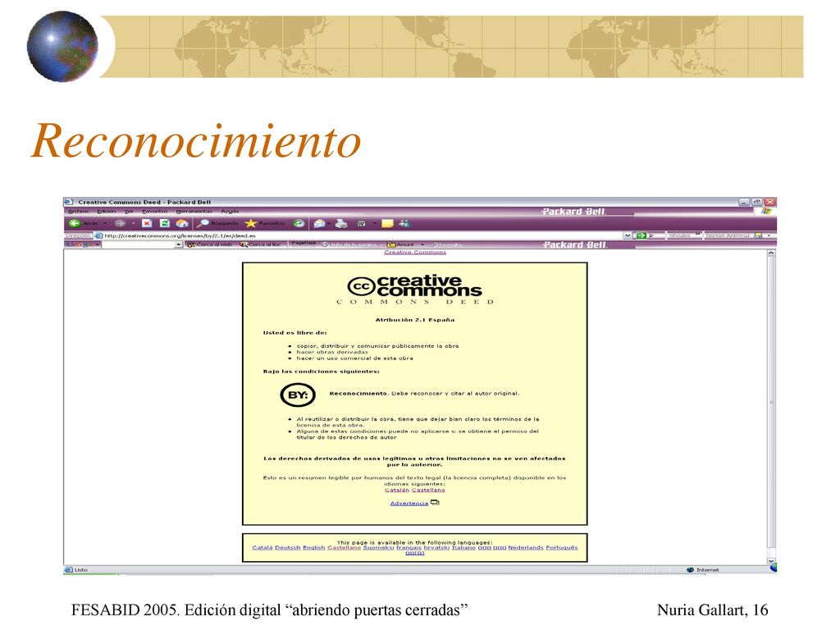Open the Word edit dropdown arrow

pyautogui.click(x=374, y=223)
